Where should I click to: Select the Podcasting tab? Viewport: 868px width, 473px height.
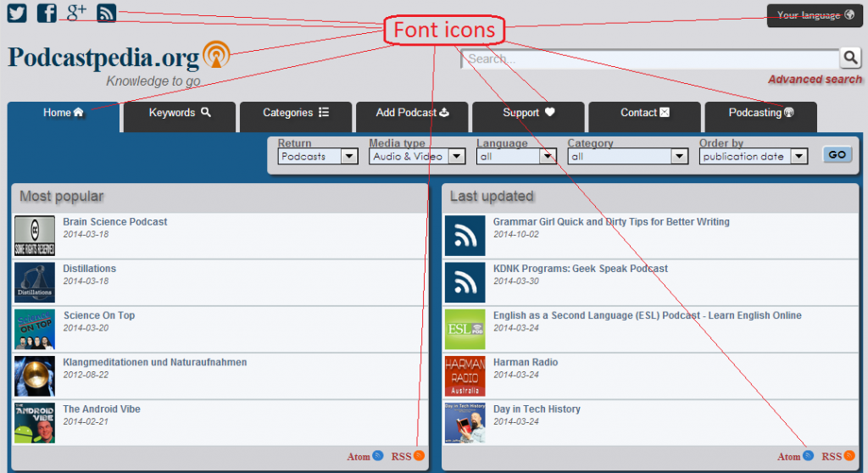[x=760, y=113]
